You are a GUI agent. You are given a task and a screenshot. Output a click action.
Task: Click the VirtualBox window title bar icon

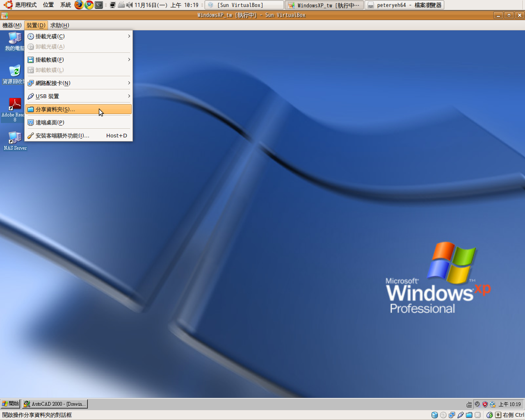coord(5,15)
